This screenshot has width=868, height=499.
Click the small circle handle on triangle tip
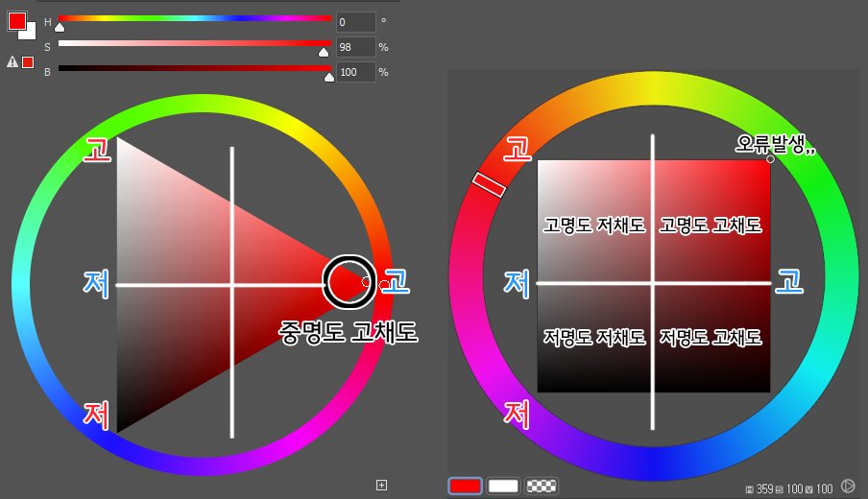pos(366,281)
